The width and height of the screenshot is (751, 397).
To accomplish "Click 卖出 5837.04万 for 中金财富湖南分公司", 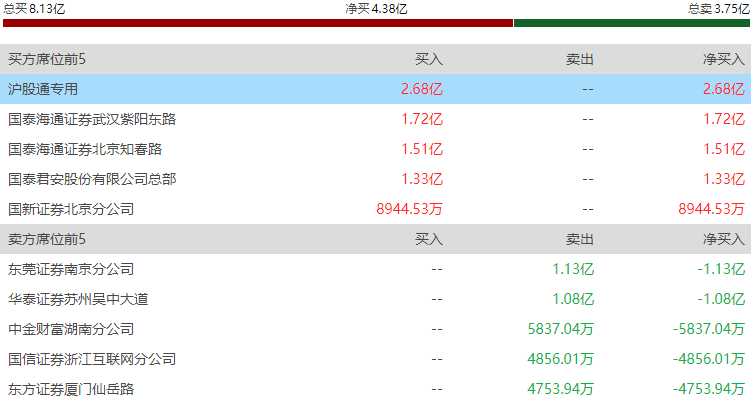I will 560,329.
